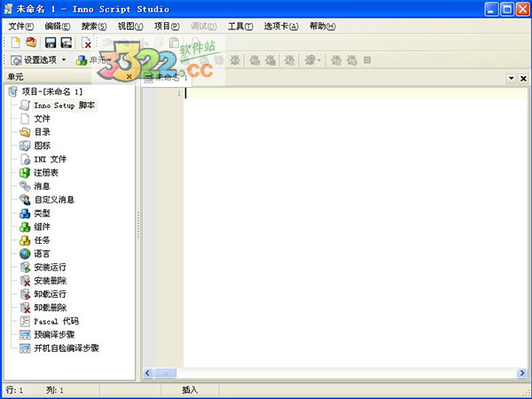Screen dimensions: 532x399
Task: Select the 注册表 green cube icon
Action: coord(25,173)
